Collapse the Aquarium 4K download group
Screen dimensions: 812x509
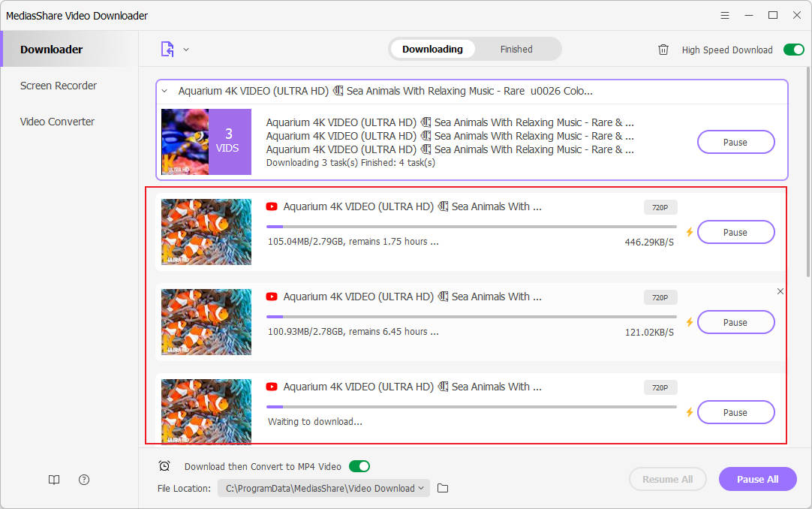(x=164, y=91)
